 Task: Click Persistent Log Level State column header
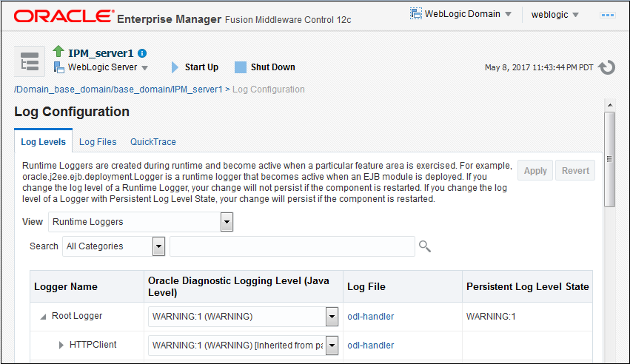pos(527,286)
